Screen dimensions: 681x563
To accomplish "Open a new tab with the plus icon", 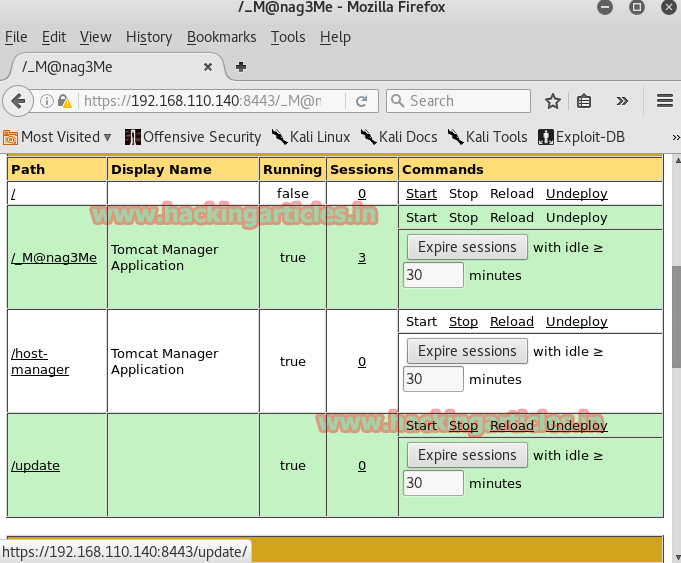I will 241,67.
